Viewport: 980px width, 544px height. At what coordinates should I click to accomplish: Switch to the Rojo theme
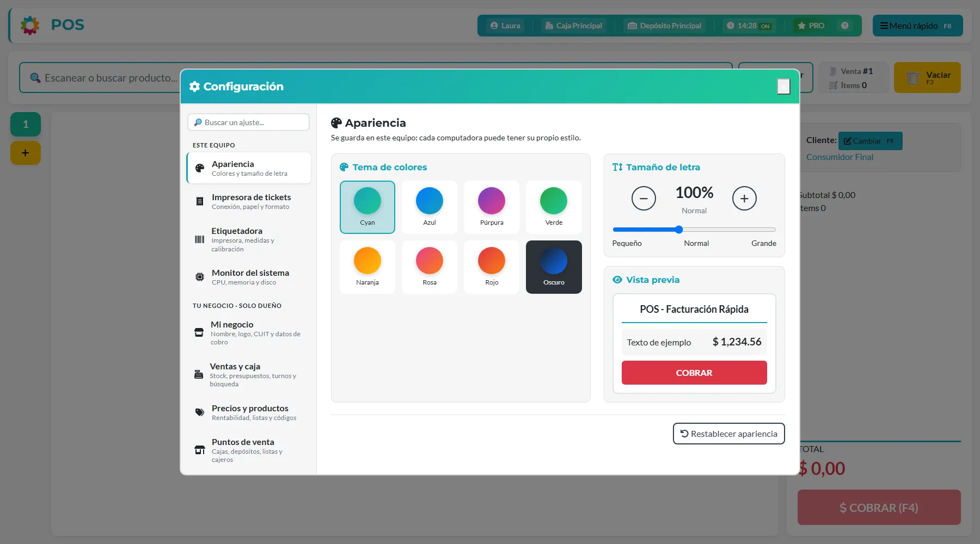click(492, 267)
